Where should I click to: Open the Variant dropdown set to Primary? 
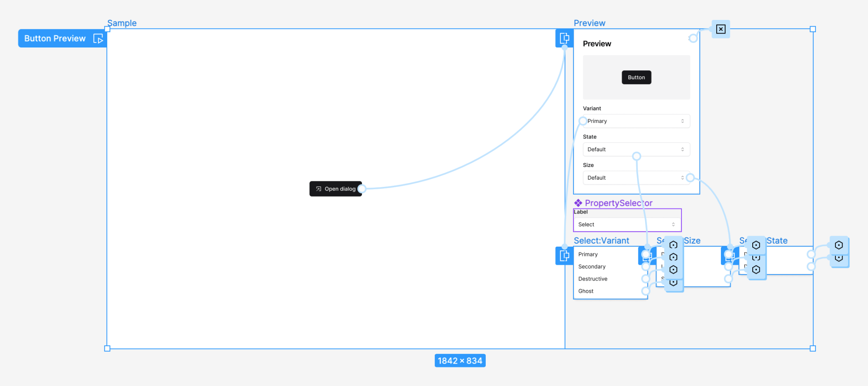tap(635, 121)
